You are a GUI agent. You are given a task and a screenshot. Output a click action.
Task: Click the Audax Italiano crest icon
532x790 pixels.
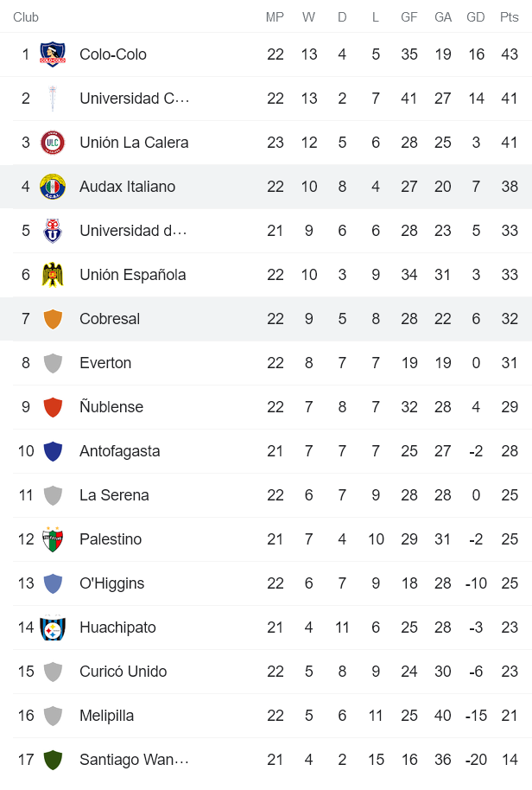coord(53,187)
